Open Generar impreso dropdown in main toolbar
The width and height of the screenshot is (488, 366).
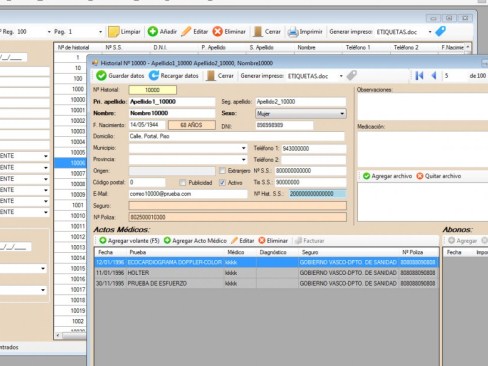coord(430,32)
